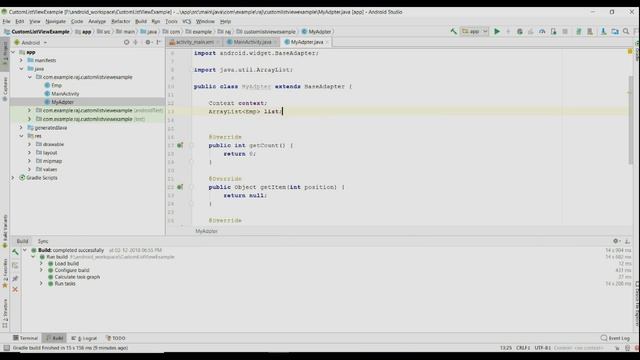
Task: Open the Terminal tool window
Action: (x=25, y=338)
